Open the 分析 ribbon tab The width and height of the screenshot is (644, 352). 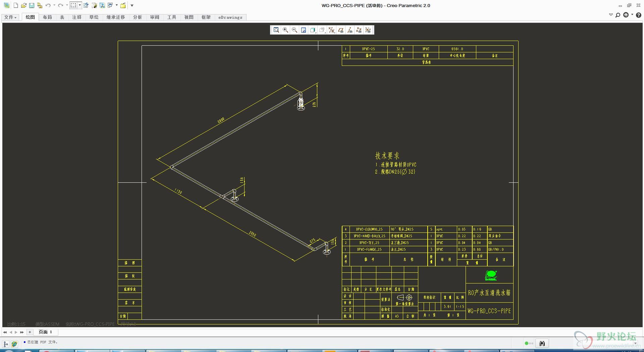(x=138, y=17)
